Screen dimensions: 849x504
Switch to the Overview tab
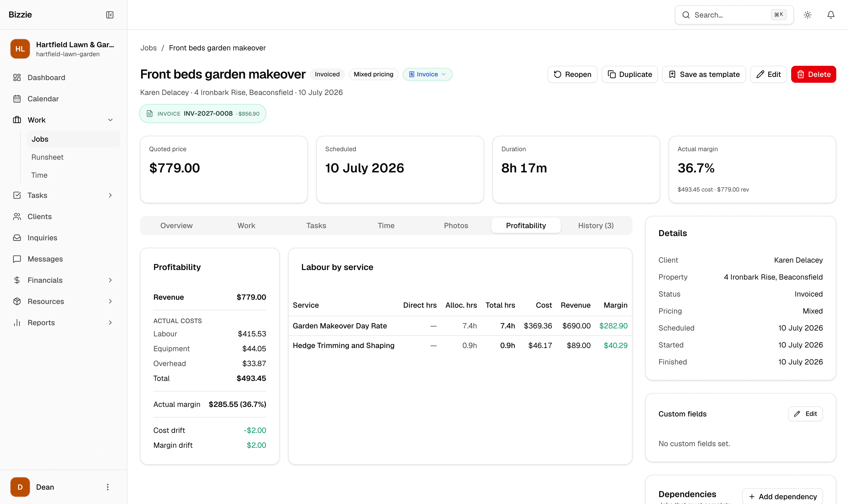(176, 225)
